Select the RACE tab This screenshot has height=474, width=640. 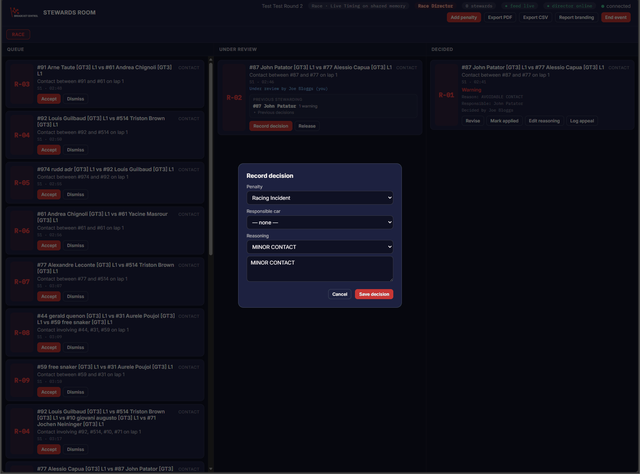coord(18,34)
